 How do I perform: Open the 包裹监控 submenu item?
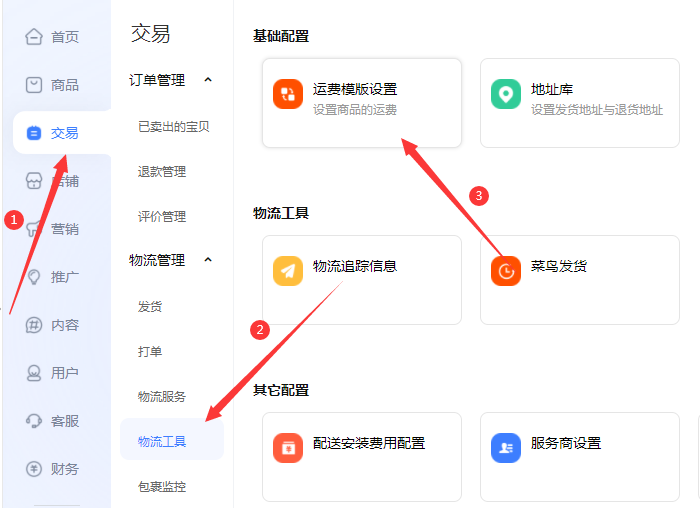pos(162,487)
